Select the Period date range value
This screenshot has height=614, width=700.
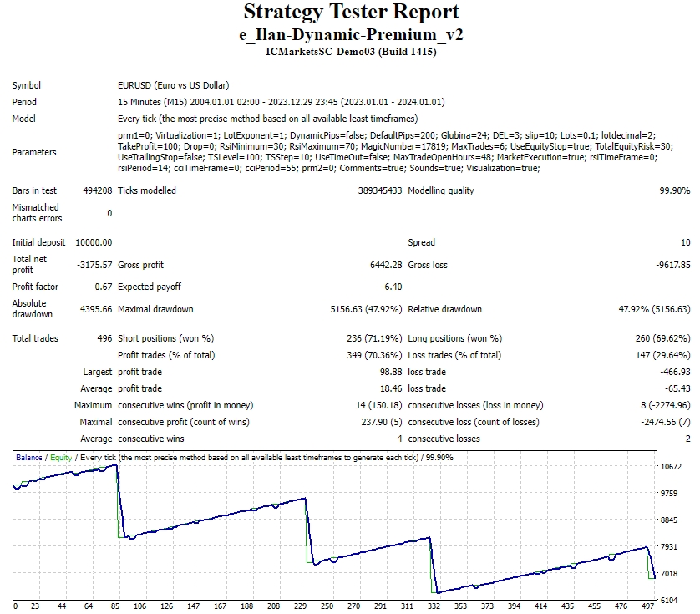click(x=282, y=102)
